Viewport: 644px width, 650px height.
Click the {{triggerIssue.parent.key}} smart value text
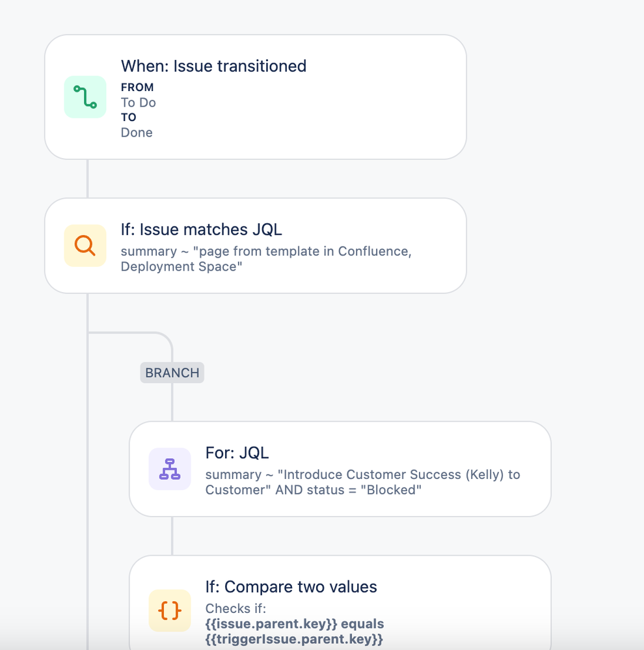coord(294,639)
